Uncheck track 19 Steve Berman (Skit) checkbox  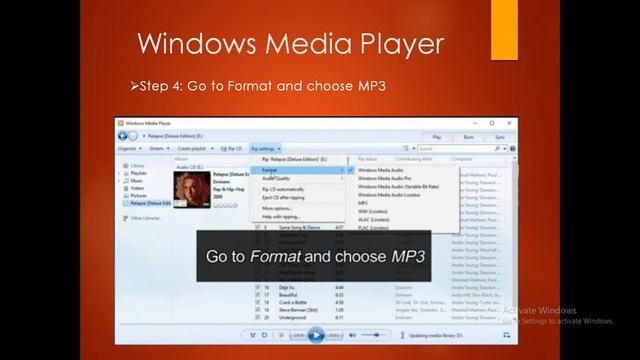[257, 310]
